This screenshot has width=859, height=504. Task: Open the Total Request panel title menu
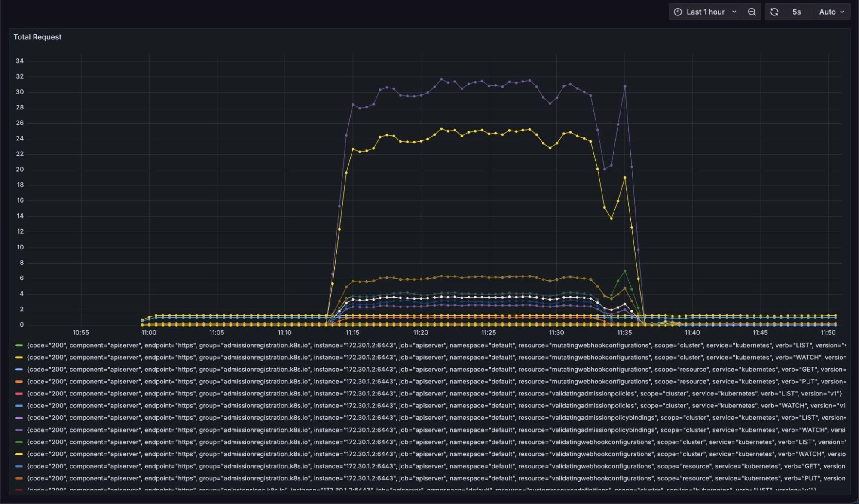click(37, 37)
